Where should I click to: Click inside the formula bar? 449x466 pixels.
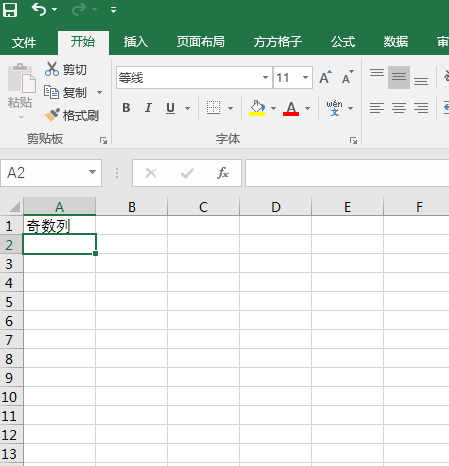(347, 173)
